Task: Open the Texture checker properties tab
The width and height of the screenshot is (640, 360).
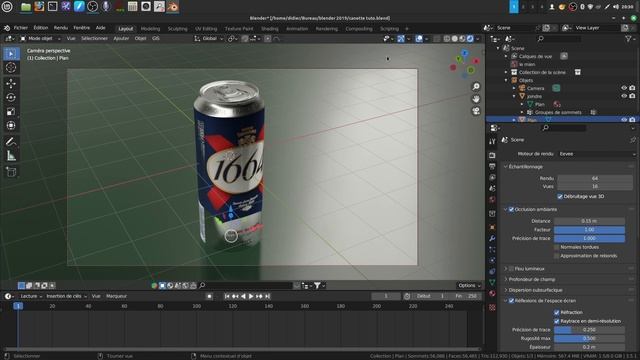Action: pos(492,307)
